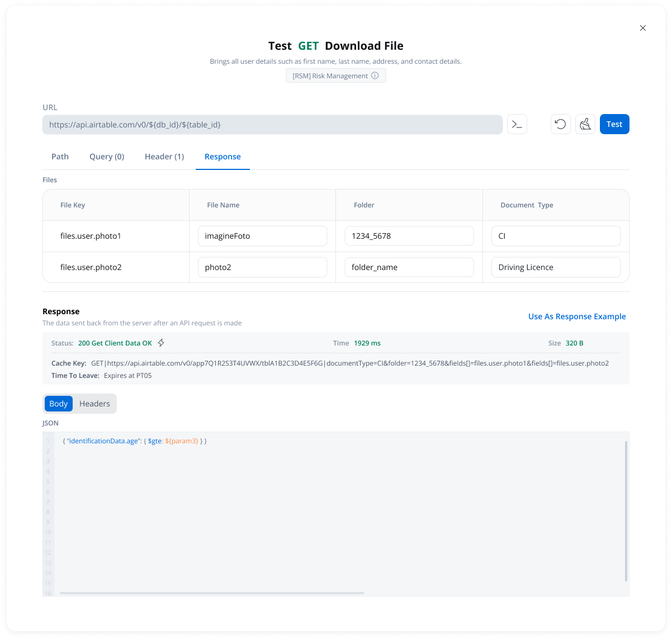Viewport: 672px width, 639px height.
Task: Click Use As Response Example link
Action: tap(577, 316)
